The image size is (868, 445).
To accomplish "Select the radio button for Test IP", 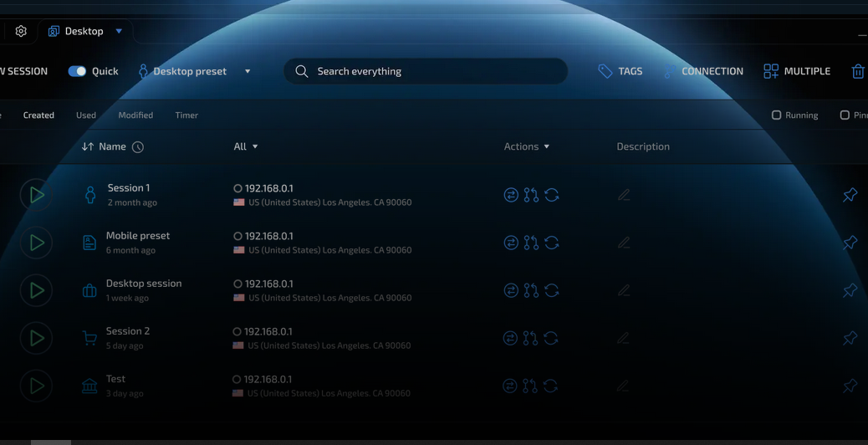I will coord(237,380).
